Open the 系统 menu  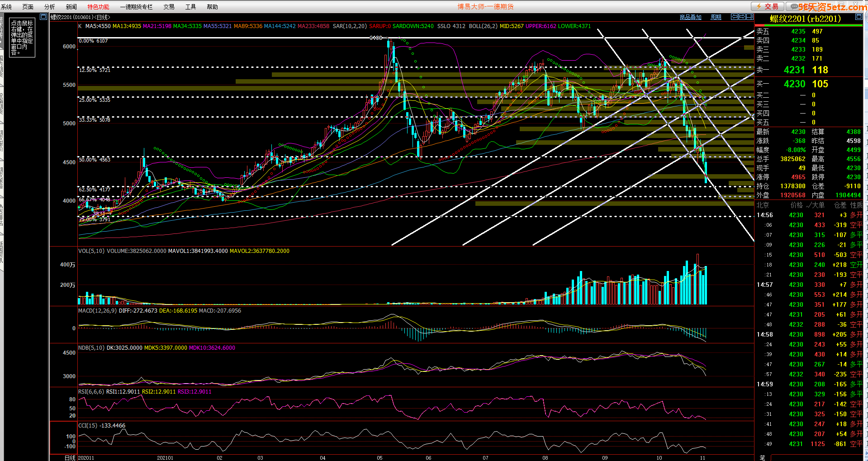click(x=7, y=7)
